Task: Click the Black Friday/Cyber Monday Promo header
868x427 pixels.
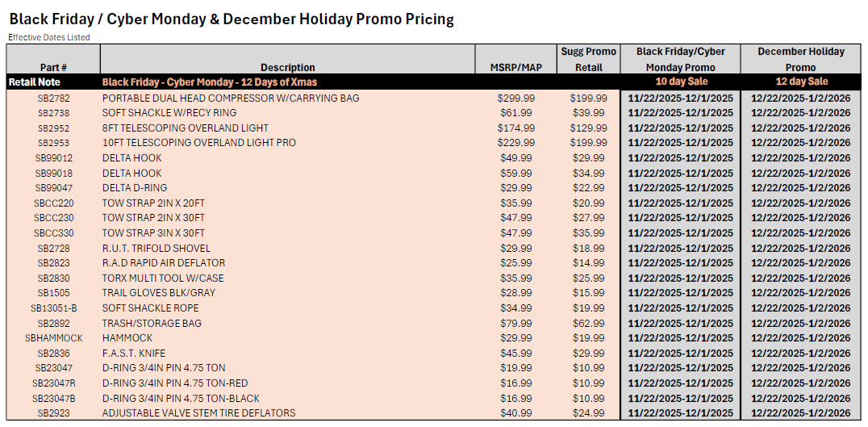Action: pos(680,59)
